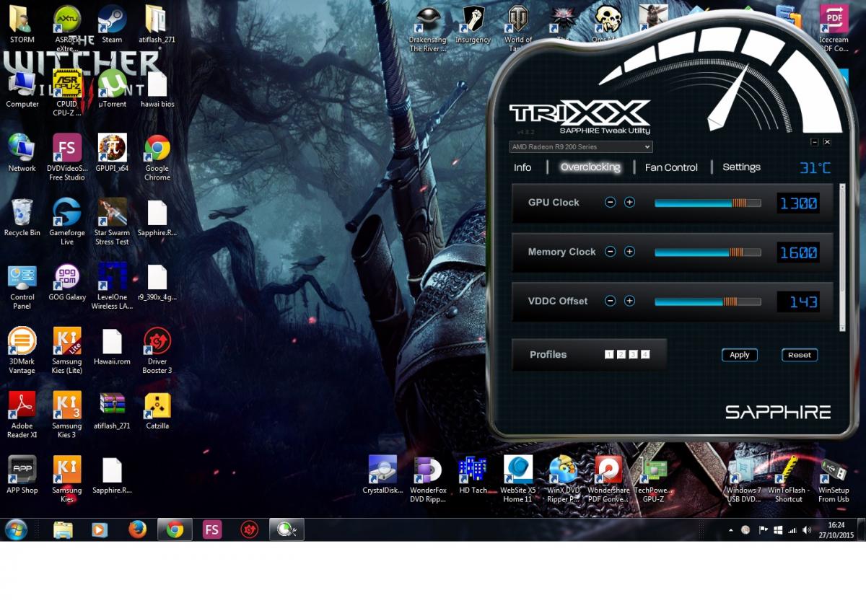Select the CrystalDisk desktop shortcut
This screenshot has height=616, width=866.
(382, 475)
